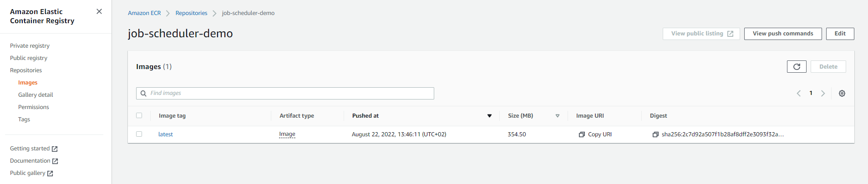Sort by Size (MB) column arrow
The image size is (868, 184).
(x=558, y=116)
